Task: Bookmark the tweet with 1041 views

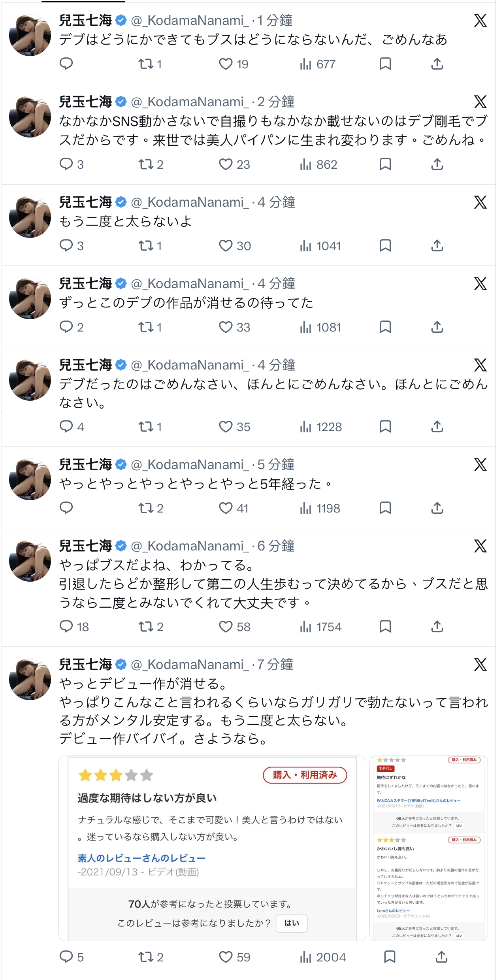Action: pos(385,245)
